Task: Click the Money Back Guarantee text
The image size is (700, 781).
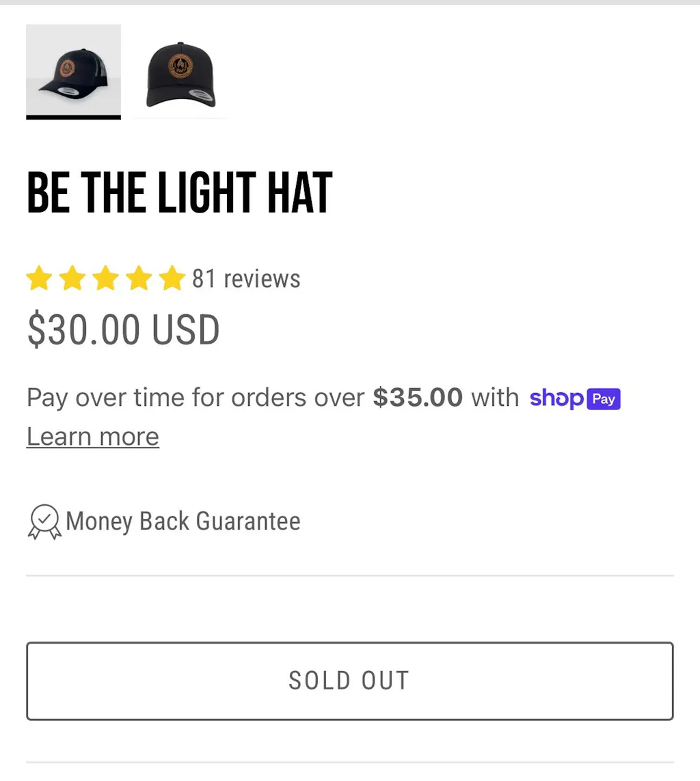Action: click(183, 521)
